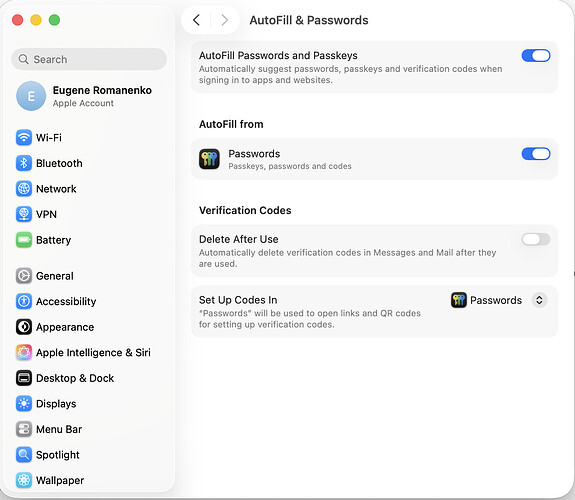
Task: Open Apple Intelligence & Siri icon
Action: click(24, 353)
